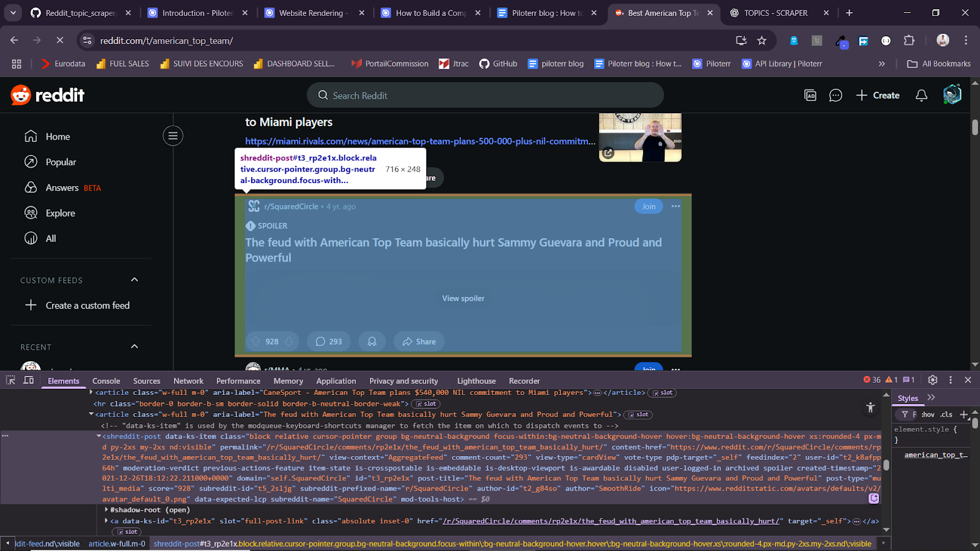Image resolution: width=980 pixels, height=551 pixels.
Task: Open the miami.rivals.com article link
Action: [420, 141]
